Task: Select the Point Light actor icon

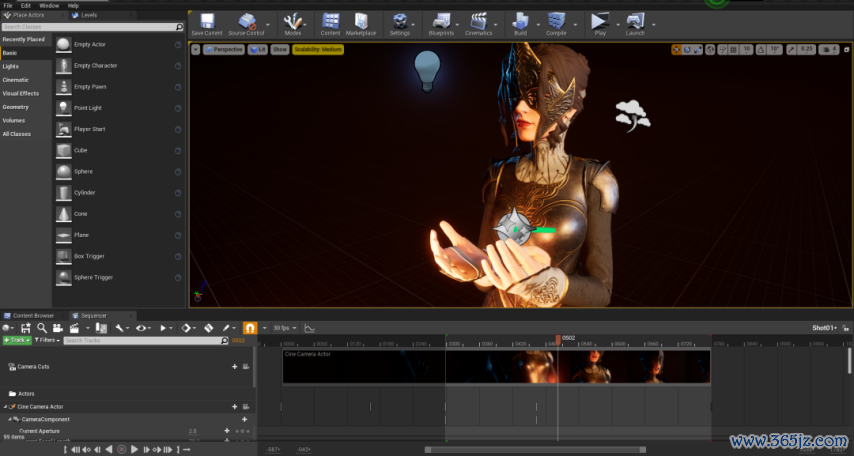Action: [x=64, y=108]
